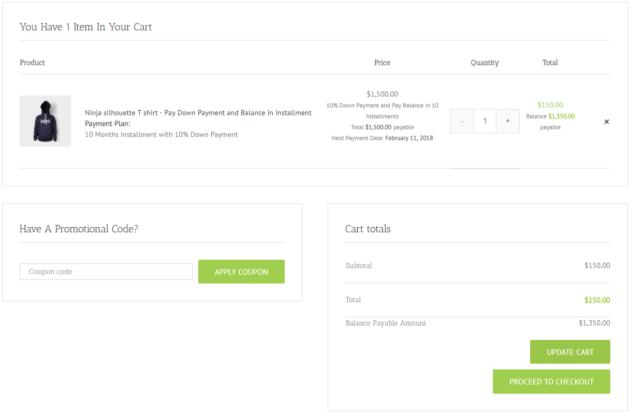630x413 pixels.
Task: Increase quantity with the plus button
Action: pos(508,121)
